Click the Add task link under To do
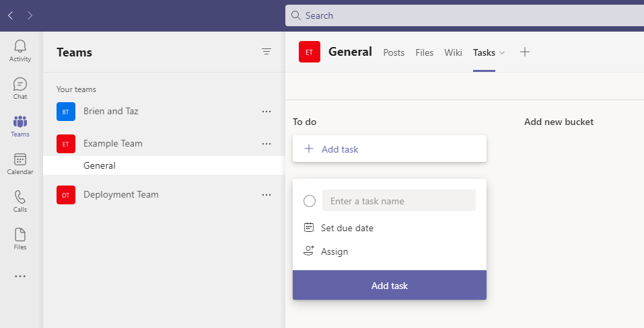 (340, 149)
